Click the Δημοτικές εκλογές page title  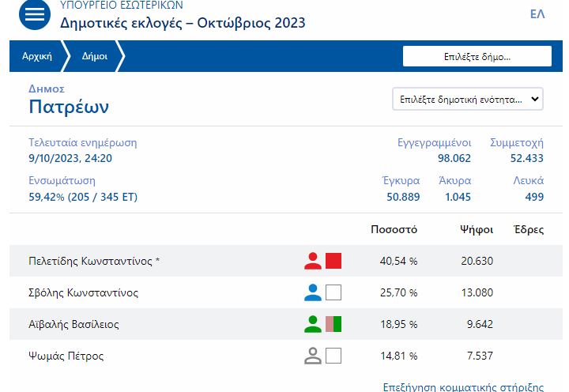(x=183, y=22)
